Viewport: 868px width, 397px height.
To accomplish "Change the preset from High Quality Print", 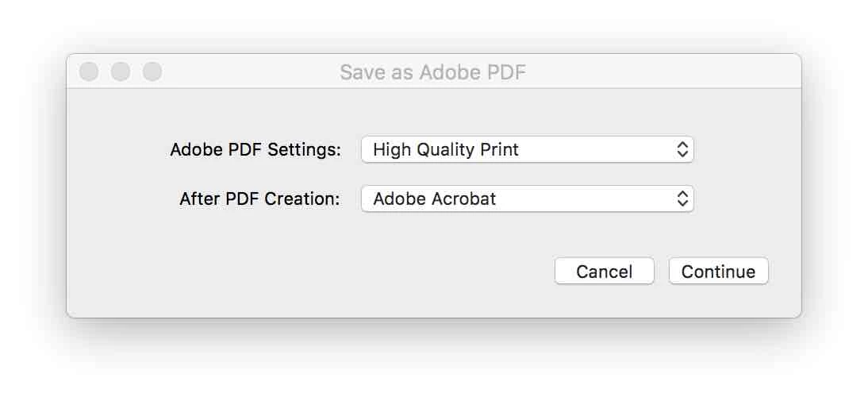I will pos(527,149).
